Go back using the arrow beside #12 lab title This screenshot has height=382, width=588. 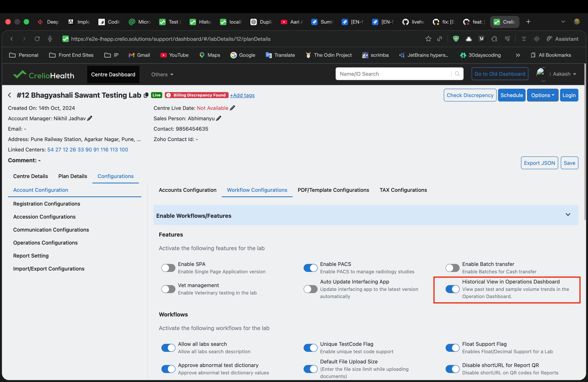pos(10,95)
